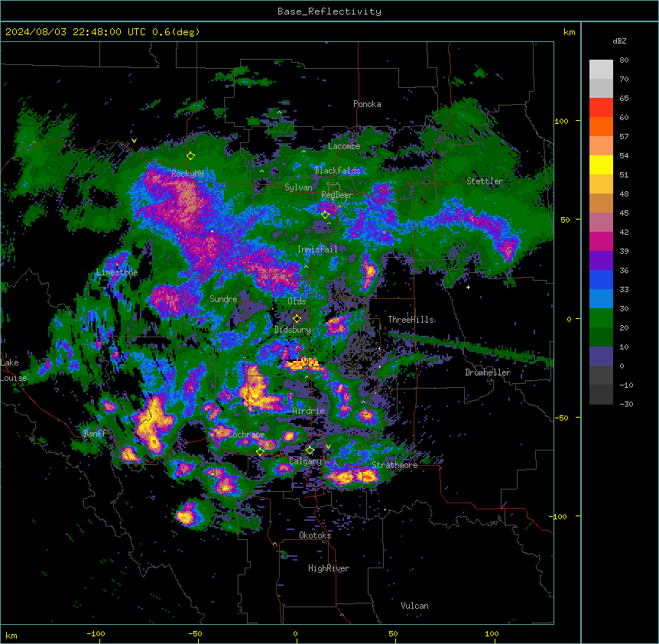
Task: Click the yellow diamond marker beside RockyMH
Action: [x=191, y=156]
